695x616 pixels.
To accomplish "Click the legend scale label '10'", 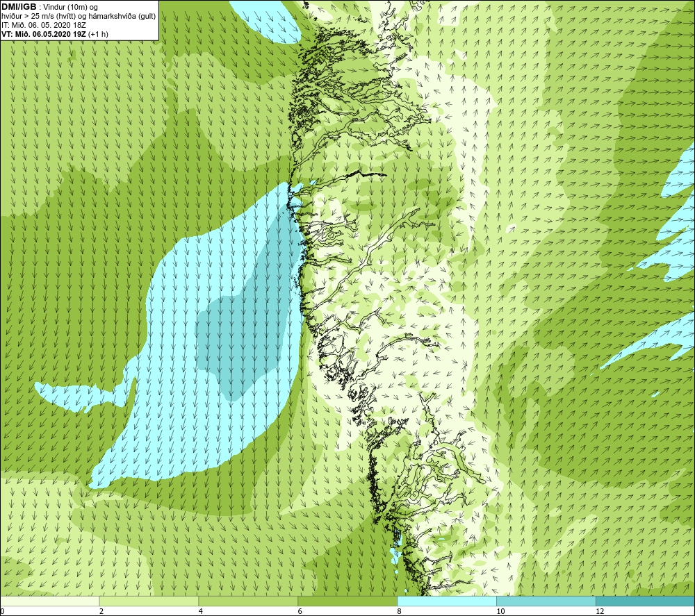I will click(x=500, y=612).
